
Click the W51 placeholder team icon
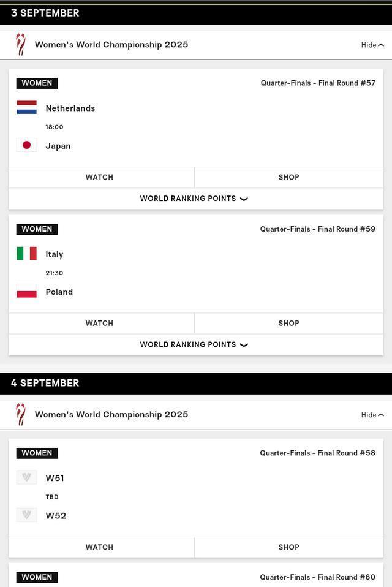tap(26, 478)
